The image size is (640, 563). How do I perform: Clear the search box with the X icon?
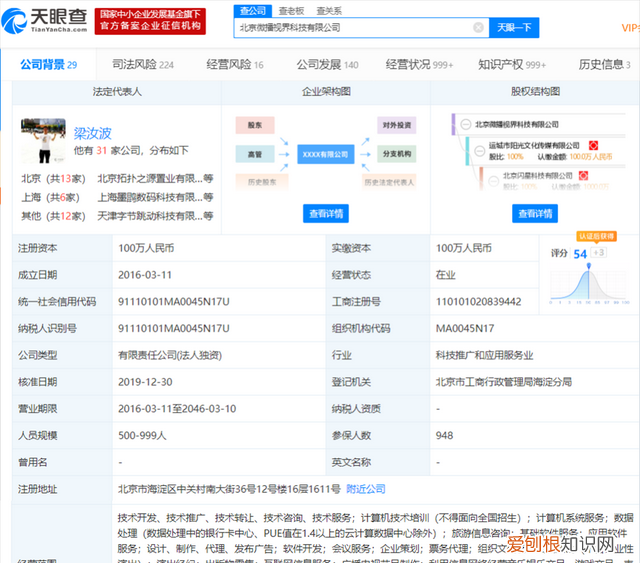(x=478, y=28)
